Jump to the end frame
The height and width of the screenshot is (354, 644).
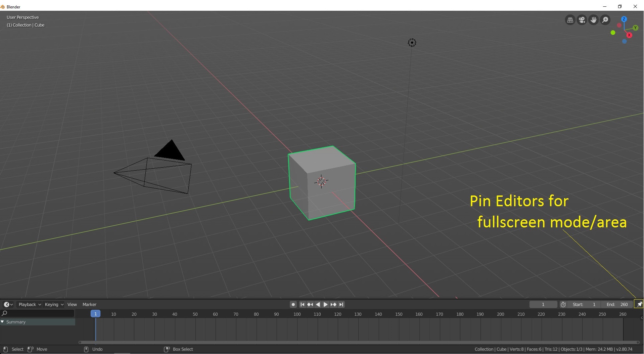coord(341,305)
